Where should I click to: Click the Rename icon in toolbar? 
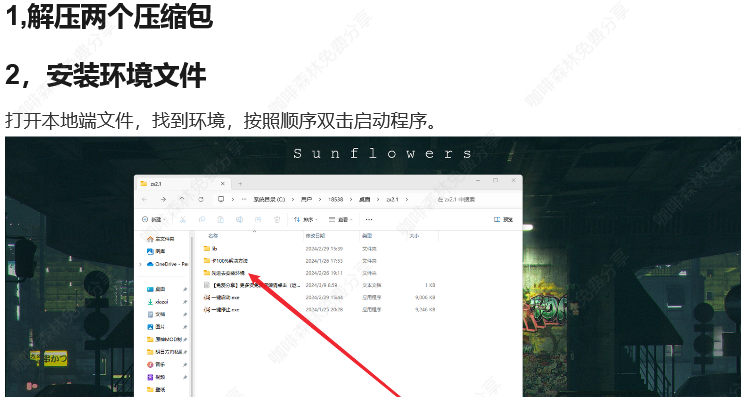[x=239, y=219]
